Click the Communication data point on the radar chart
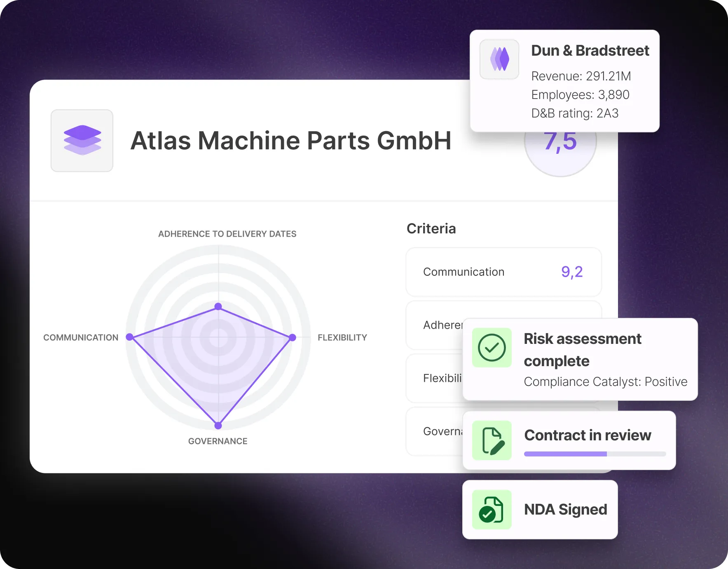 130,337
